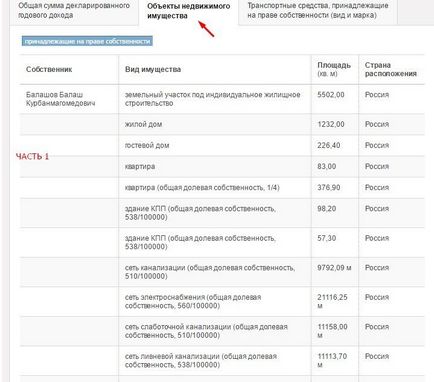Click the area value 376,90
The width and height of the screenshot is (434, 382).
coord(329,187)
